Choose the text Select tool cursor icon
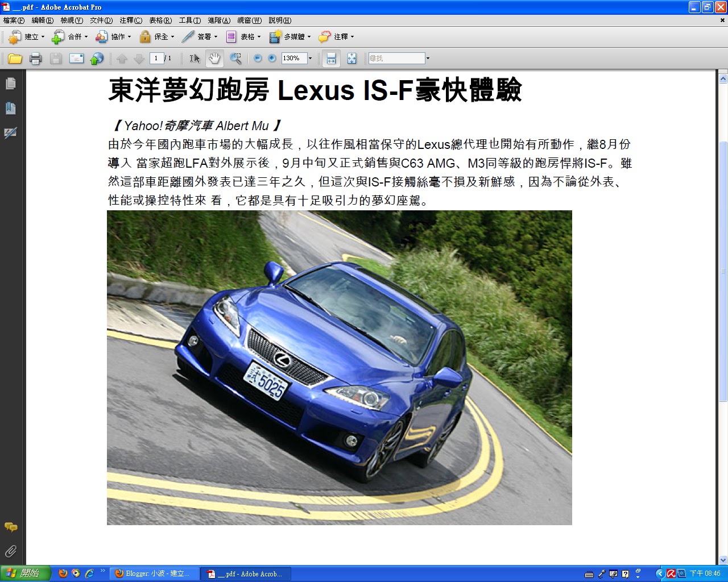 click(x=195, y=59)
